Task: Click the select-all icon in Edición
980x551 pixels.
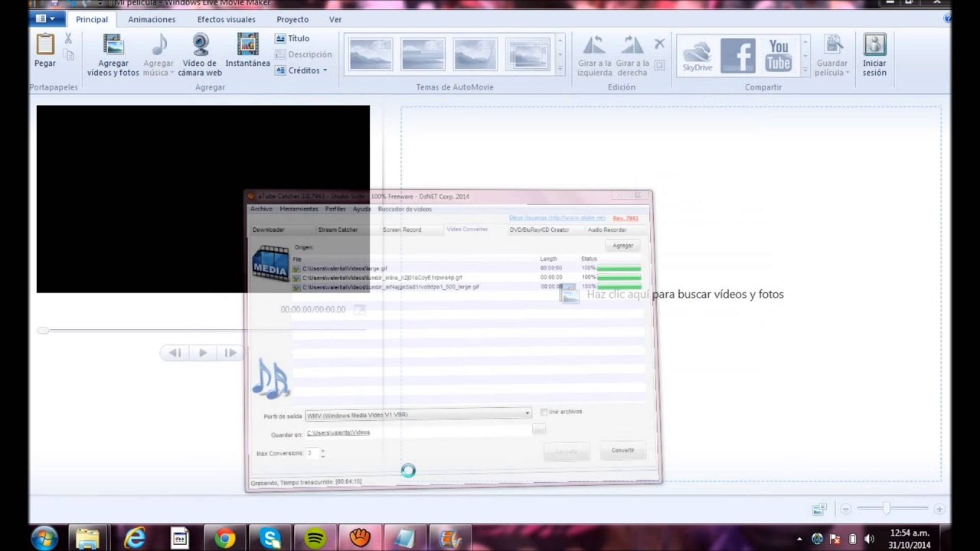Action: (659, 65)
